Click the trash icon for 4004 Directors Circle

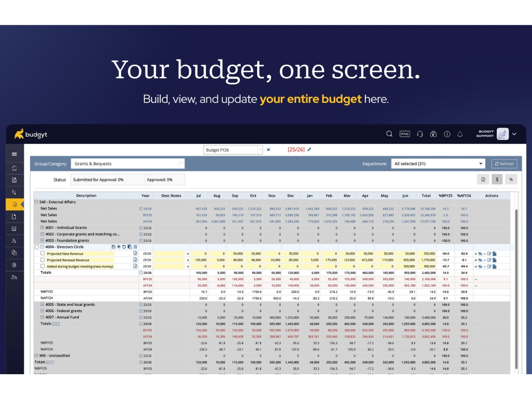coord(136,247)
